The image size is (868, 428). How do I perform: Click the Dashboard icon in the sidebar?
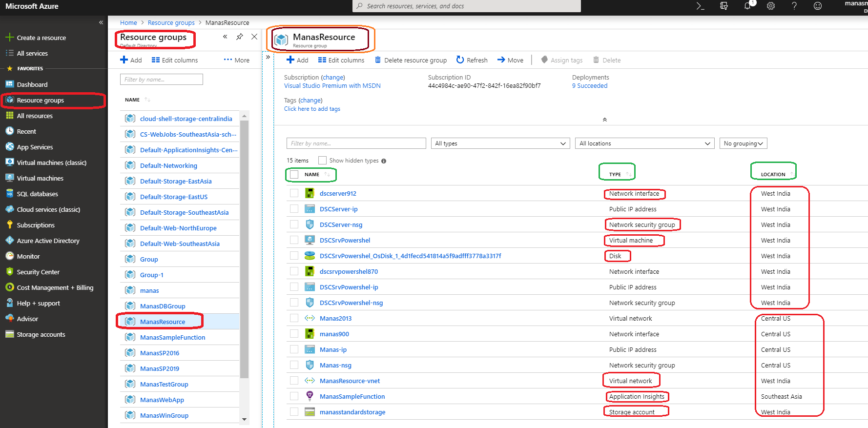click(x=9, y=84)
